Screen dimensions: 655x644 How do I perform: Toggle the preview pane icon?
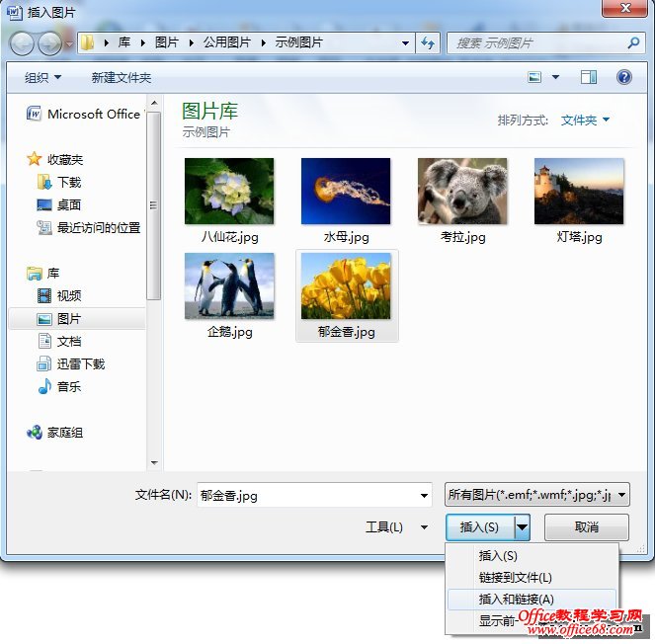[x=589, y=77]
